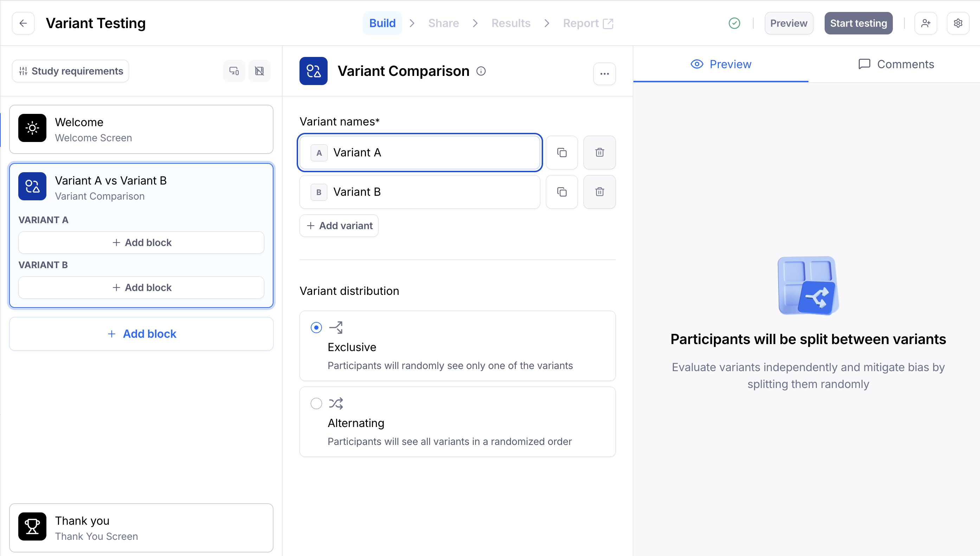Duplicate Variant B with copy icon

pyautogui.click(x=561, y=192)
